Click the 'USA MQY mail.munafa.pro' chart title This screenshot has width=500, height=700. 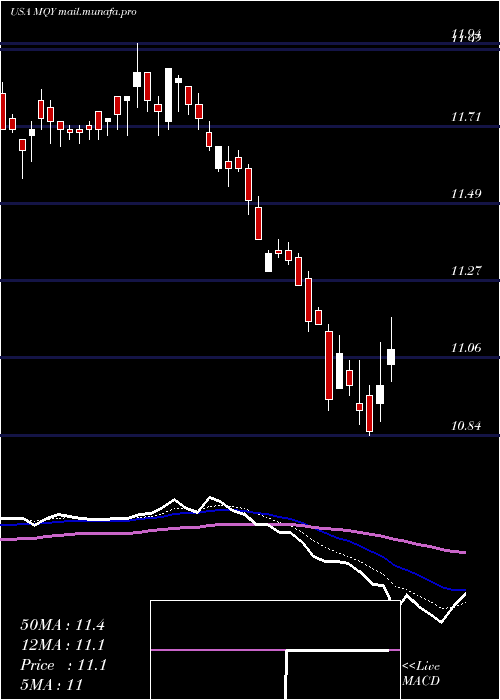tap(73, 12)
